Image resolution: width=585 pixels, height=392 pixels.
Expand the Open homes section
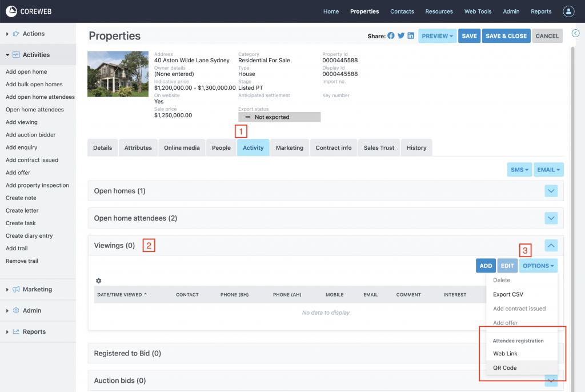click(551, 191)
